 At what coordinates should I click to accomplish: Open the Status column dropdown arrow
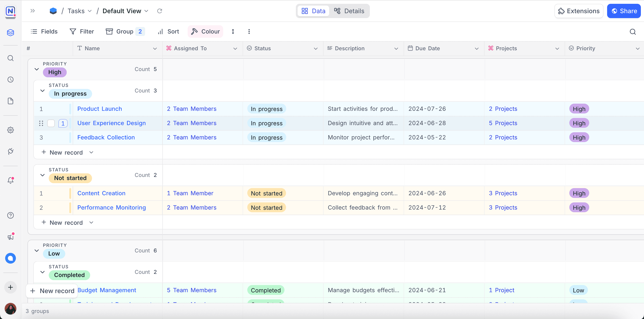(x=316, y=48)
